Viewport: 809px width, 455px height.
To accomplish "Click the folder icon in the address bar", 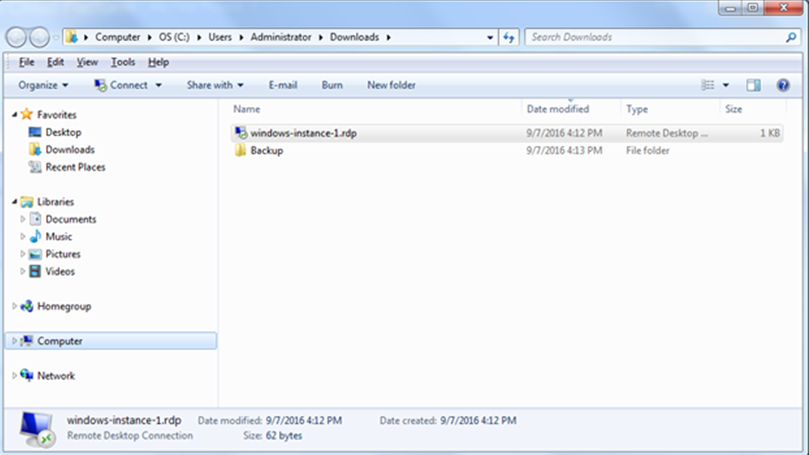I will pos(72,37).
